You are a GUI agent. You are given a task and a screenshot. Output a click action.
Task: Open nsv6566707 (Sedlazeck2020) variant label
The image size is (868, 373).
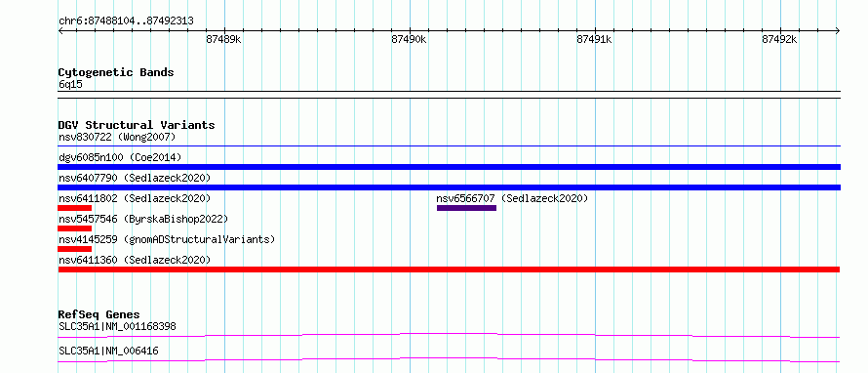click(x=512, y=198)
